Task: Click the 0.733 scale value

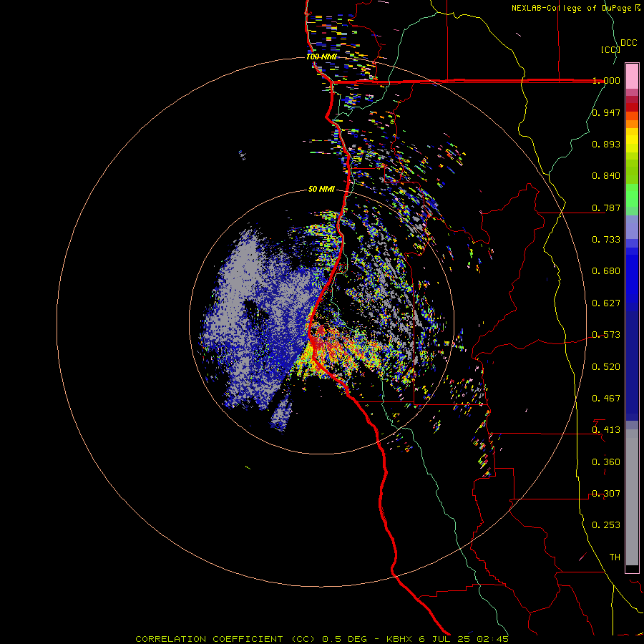Action: pos(606,240)
